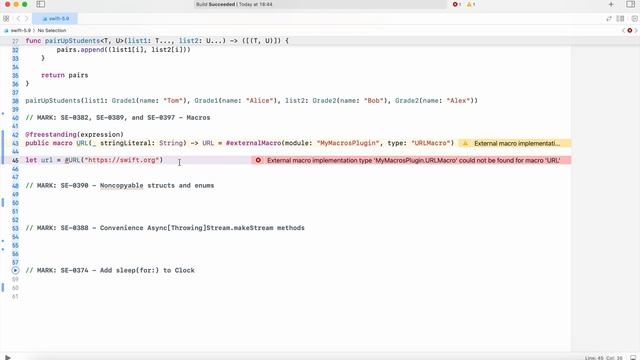Go forward with the right chevron
This screenshot has height=360, width=640.
tap(27, 18)
